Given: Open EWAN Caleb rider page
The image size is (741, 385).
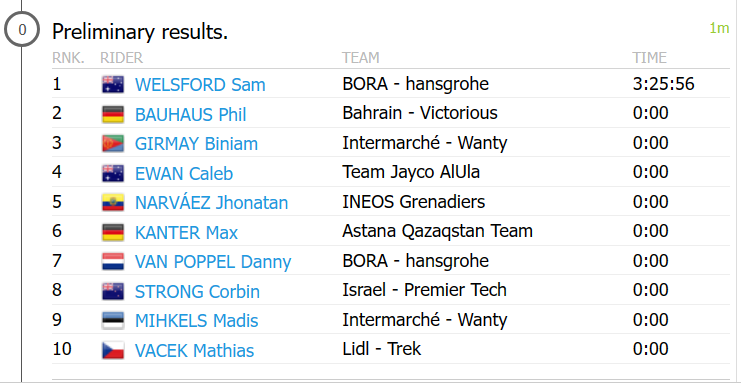Looking at the screenshot, I should tap(184, 174).
